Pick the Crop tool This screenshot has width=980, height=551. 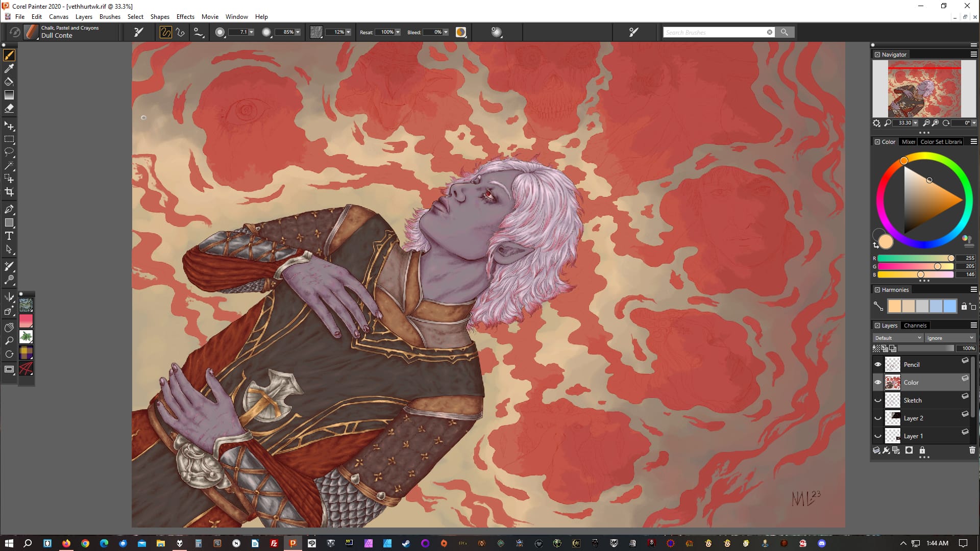pyautogui.click(x=9, y=192)
